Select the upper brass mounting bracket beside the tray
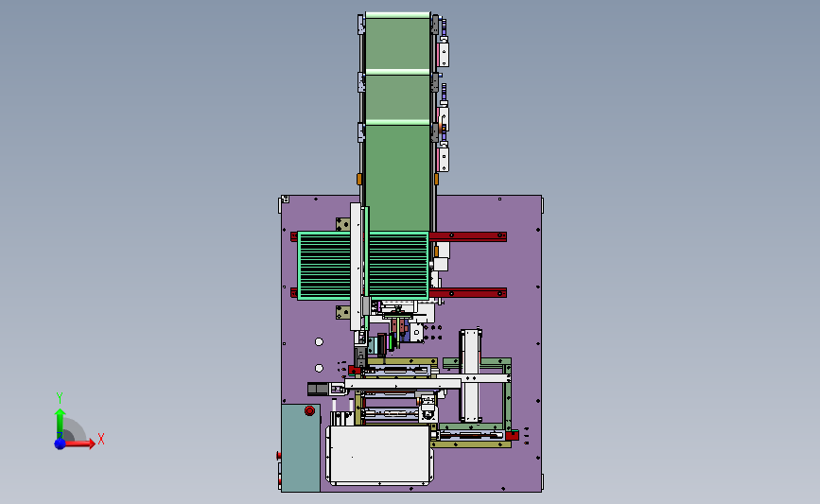 pos(343,224)
